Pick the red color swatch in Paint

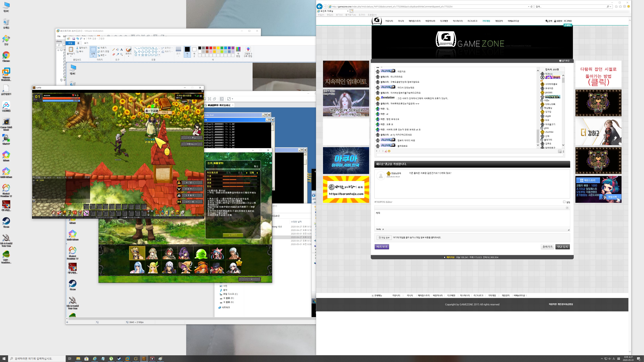tap(211, 48)
